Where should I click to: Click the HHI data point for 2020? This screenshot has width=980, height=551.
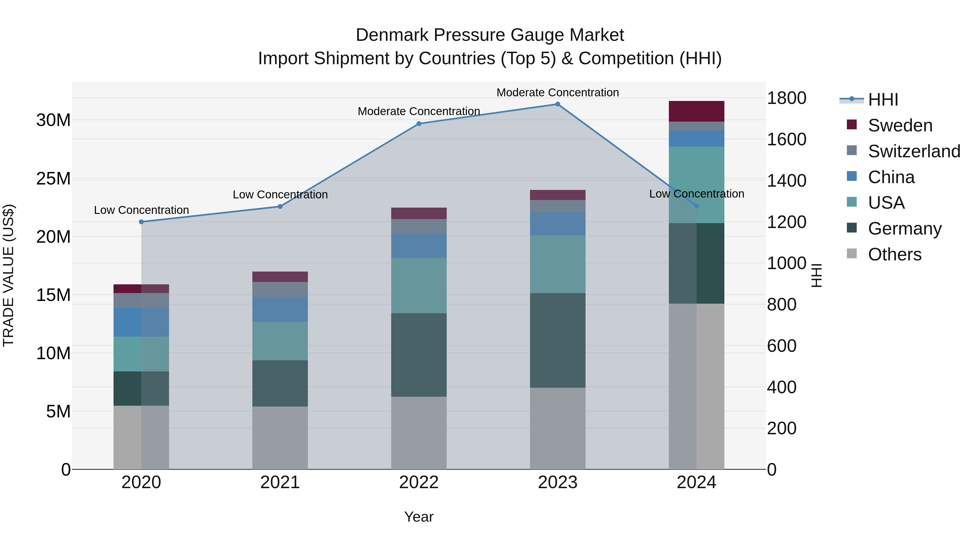point(141,222)
